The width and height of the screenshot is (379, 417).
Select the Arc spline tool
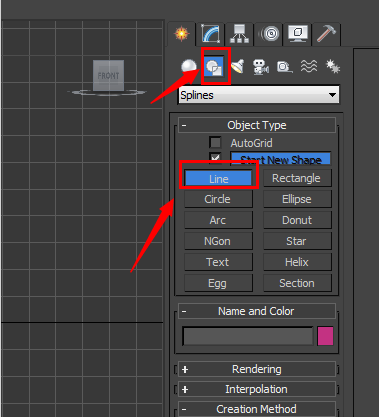point(218,220)
